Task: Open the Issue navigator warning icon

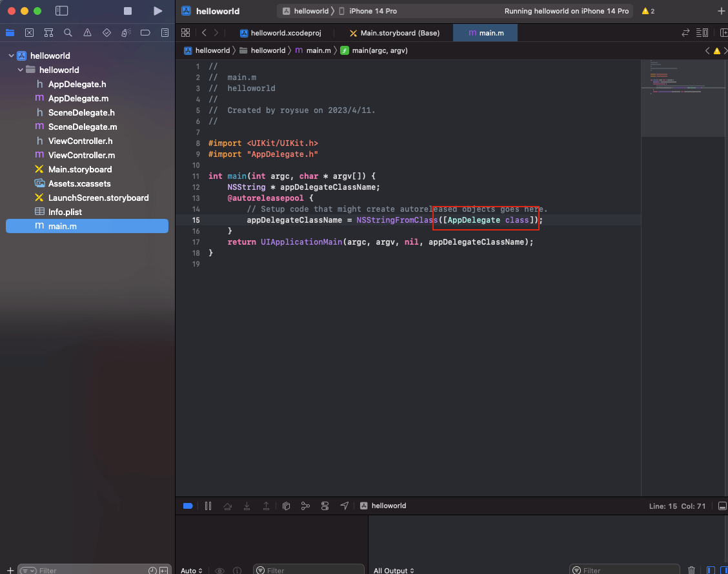Action: [x=87, y=32]
